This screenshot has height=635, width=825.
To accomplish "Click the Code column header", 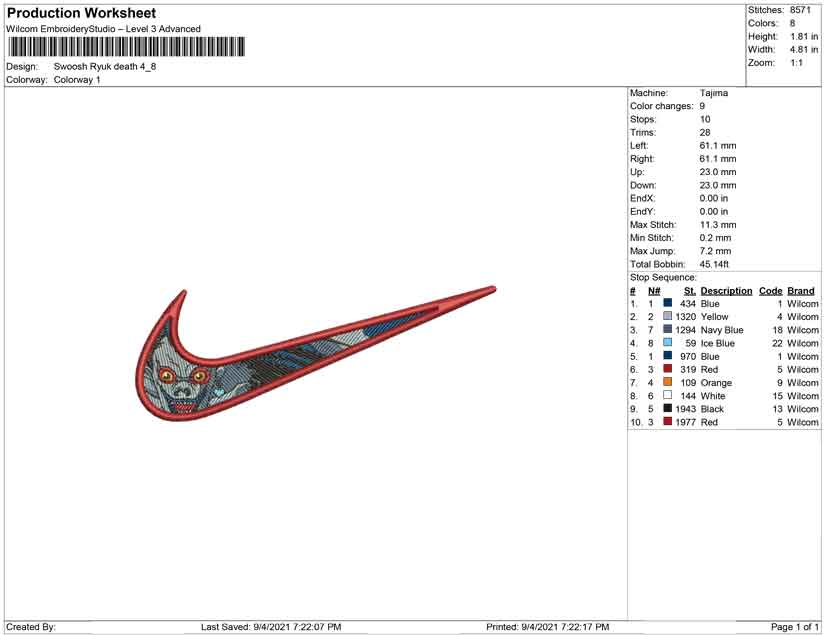I will 770,291.
